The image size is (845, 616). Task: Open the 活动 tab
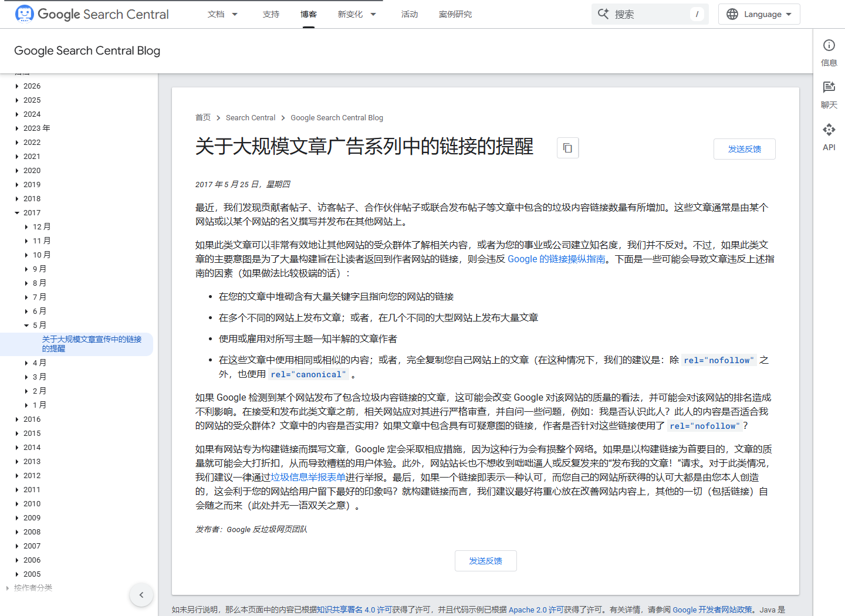tap(410, 14)
